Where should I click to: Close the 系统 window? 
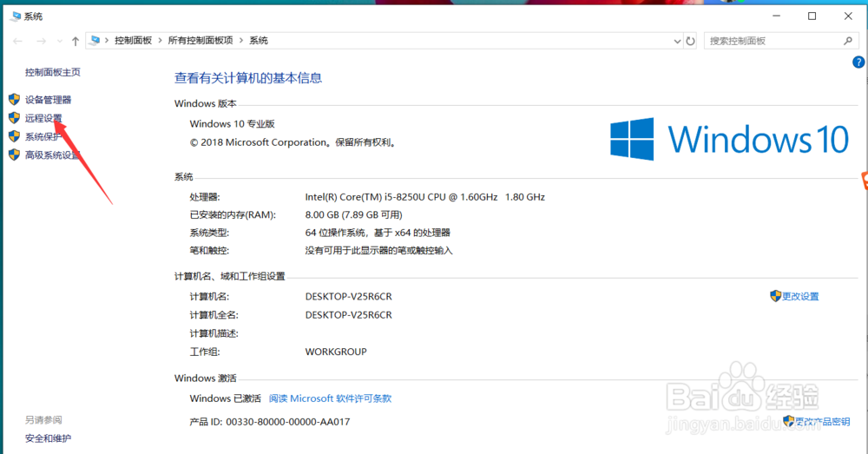point(848,16)
